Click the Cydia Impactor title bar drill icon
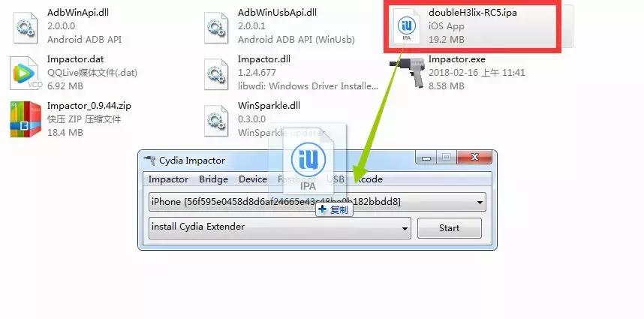Viewport: 644px width, 319px height. (x=150, y=161)
